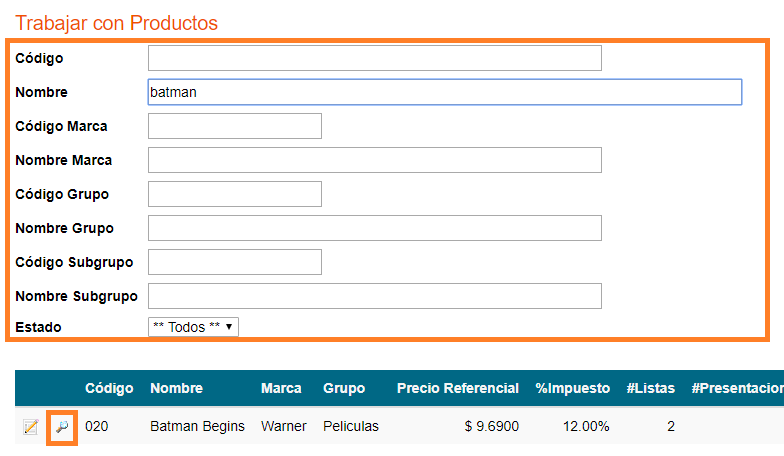784x456 pixels.
Task: Focus the Código Subgrupo text box
Action: click(x=234, y=262)
